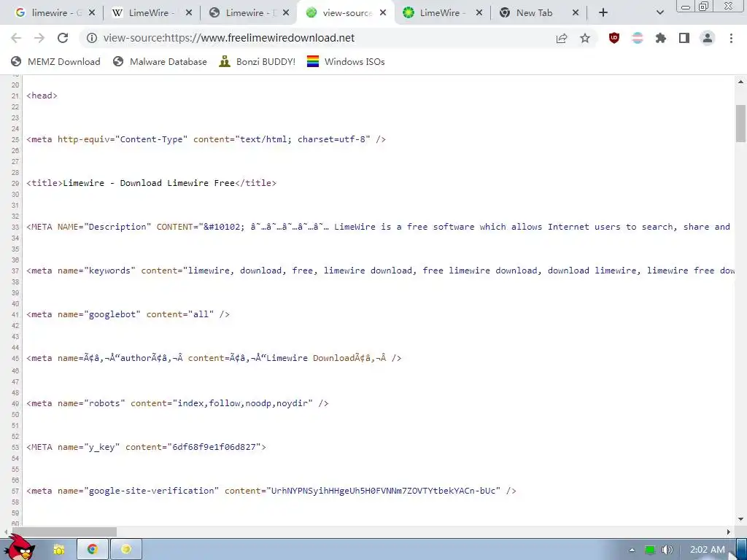The image size is (747, 560).
Task: Close the Wikipedia LimeWire tab
Action: coord(189,13)
